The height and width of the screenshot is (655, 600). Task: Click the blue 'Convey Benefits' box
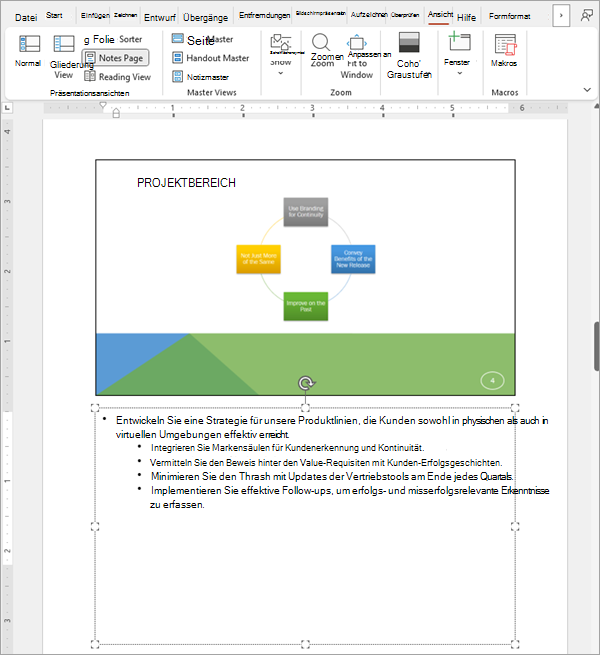(353, 259)
